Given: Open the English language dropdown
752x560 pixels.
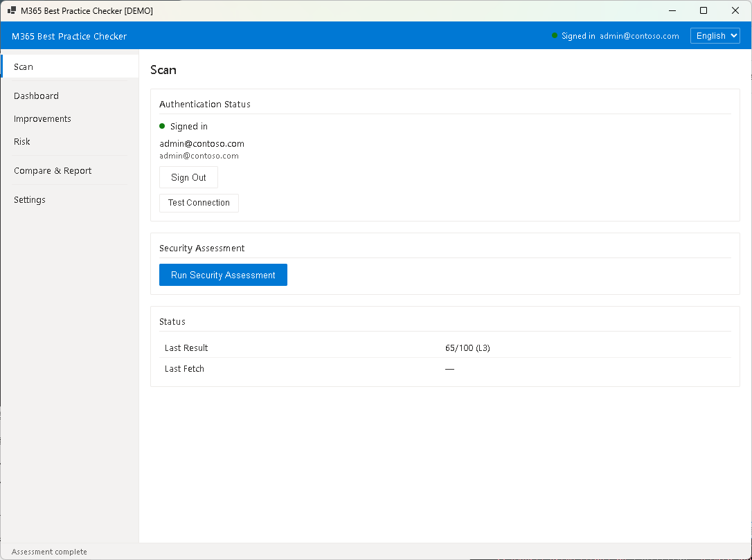Looking at the screenshot, I should [x=715, y=36].
